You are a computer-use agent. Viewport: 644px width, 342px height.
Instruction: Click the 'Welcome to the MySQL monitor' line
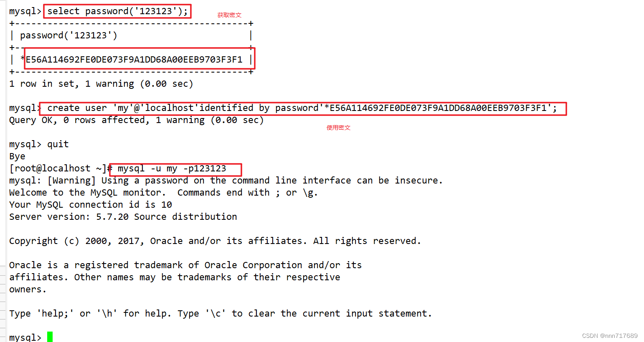click(x=163, y=193)
